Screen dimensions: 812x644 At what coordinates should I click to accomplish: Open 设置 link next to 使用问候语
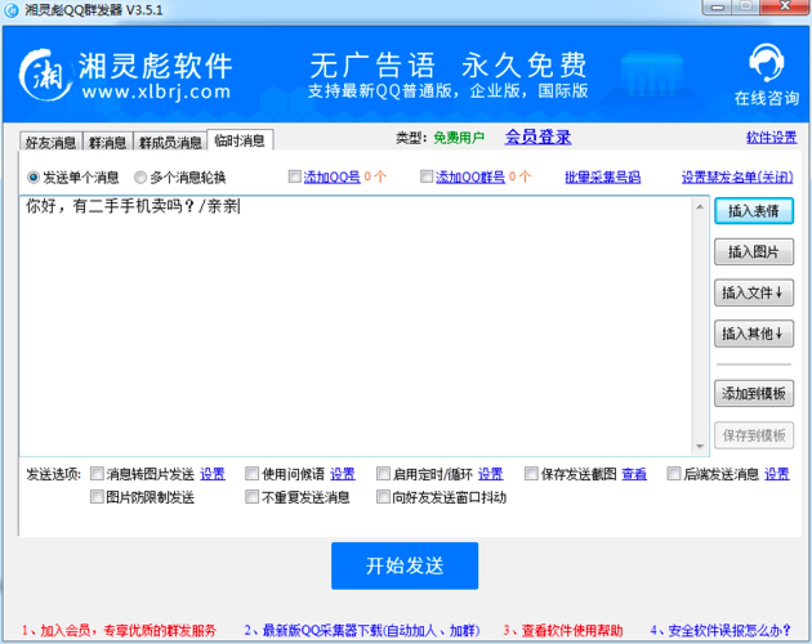(x=343, y=475)
